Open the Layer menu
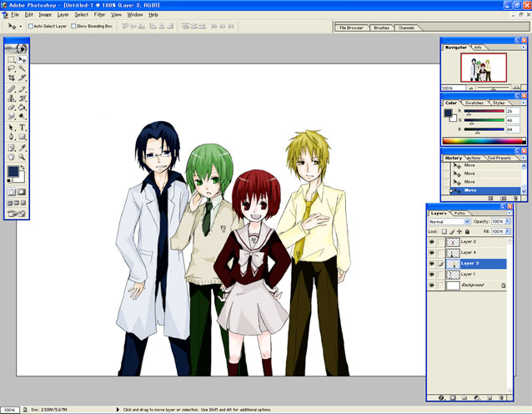532x414 pixels. [63, 15]
